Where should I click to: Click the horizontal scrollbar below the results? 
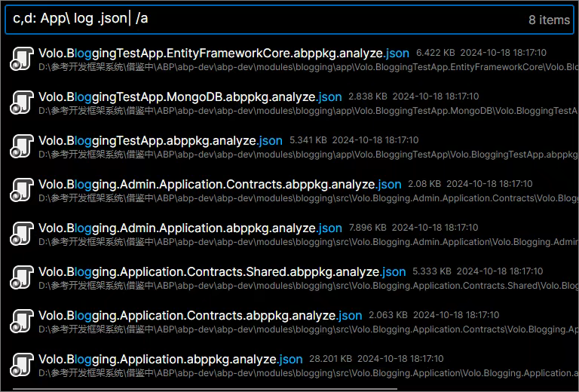click(205, 389)
